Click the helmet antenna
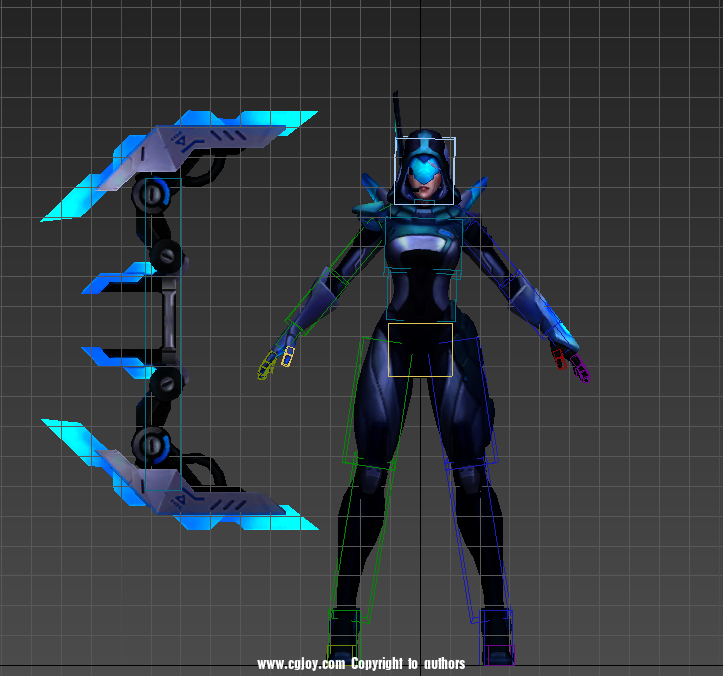 pos(397,115)
